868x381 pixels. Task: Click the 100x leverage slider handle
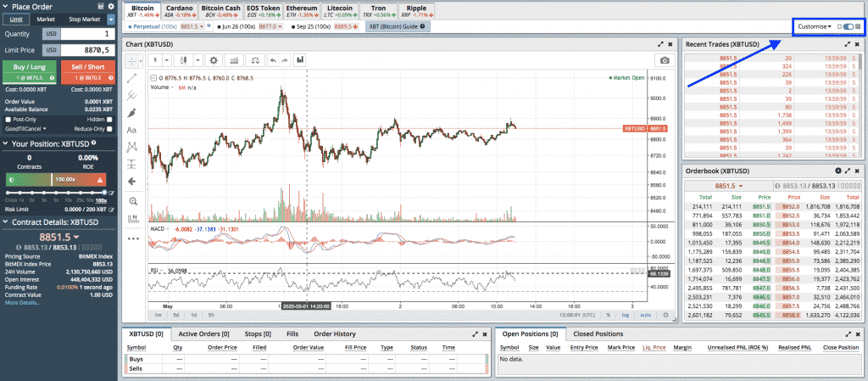point(104,193)
